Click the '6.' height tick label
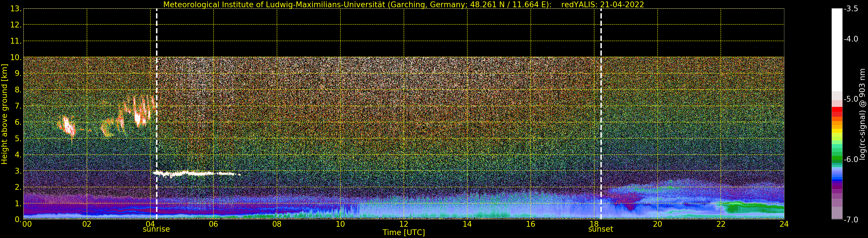This screenshot has width=868, height=238. (x=18, y=122)
